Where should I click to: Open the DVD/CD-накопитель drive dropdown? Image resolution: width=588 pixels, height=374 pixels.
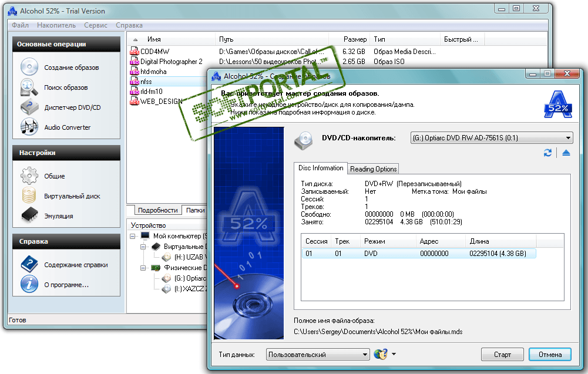(492, 138)
